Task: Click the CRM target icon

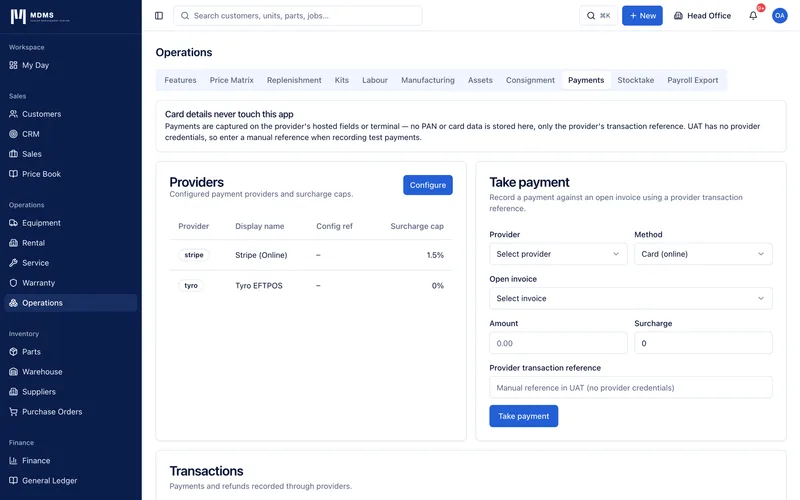Action: pyautogui.click(x=13, y=134)
